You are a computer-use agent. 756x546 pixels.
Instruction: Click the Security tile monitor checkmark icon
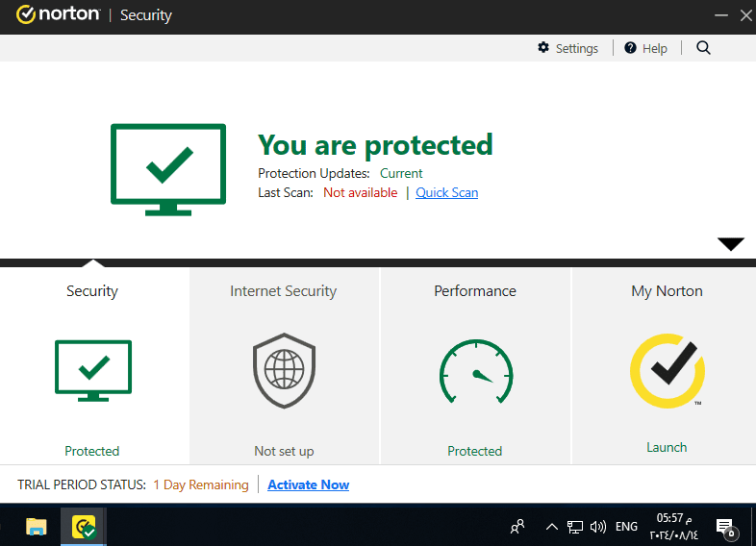coord(93,371)
